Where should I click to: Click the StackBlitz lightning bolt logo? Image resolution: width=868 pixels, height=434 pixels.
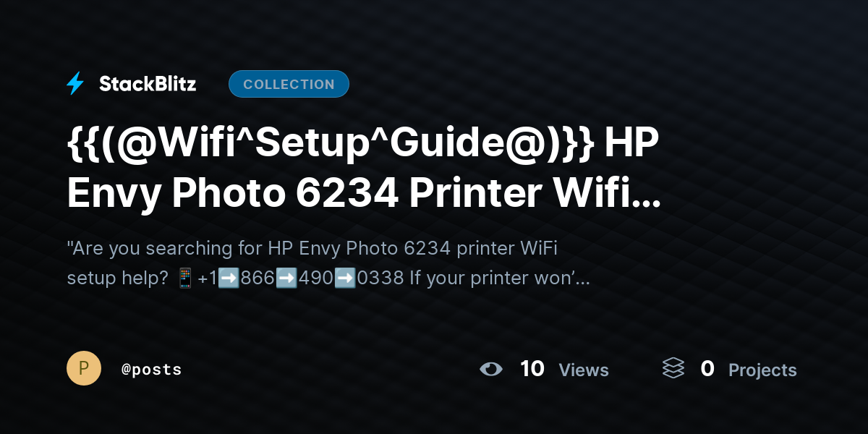pyautogui.click(x=75, y=84)
